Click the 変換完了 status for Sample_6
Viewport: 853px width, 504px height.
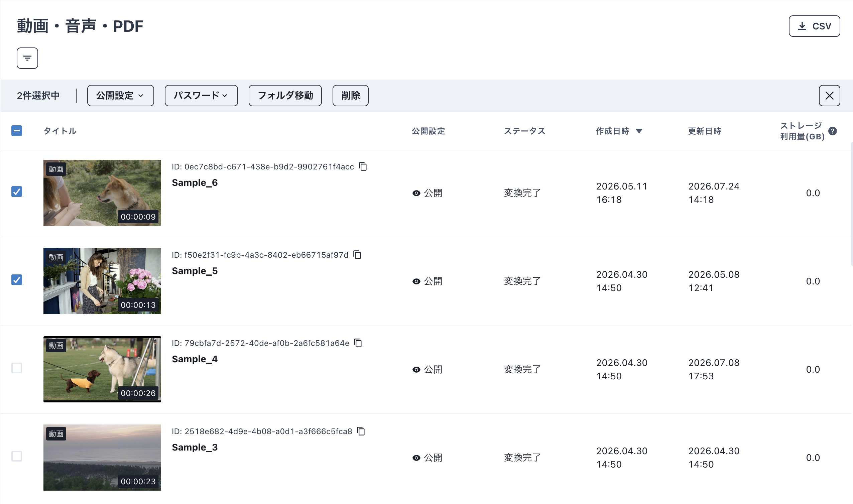(x=522, y=193)
